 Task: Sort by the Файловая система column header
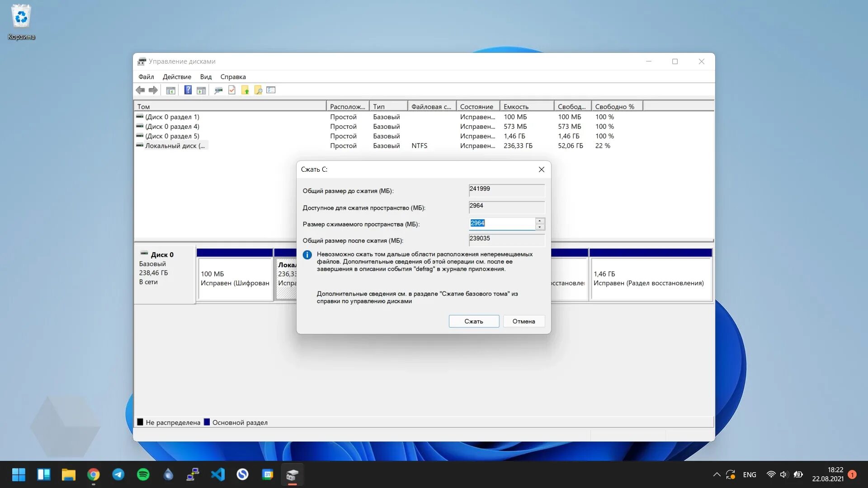pos(431,107)
